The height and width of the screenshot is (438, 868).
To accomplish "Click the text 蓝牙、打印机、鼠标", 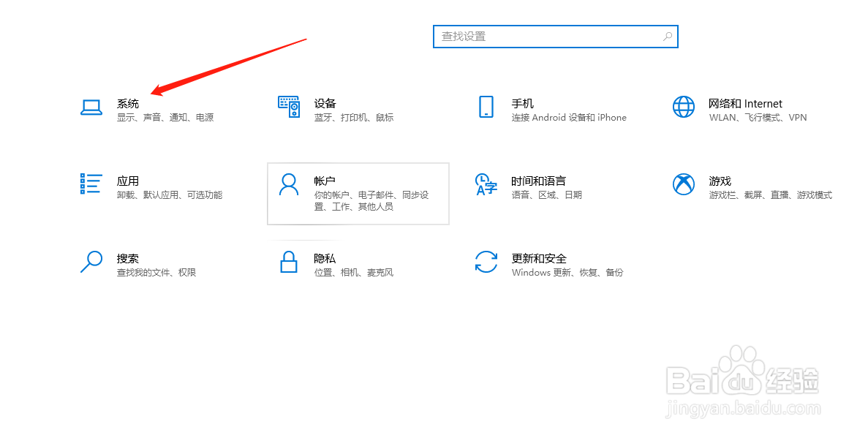I will click(354, 118).
